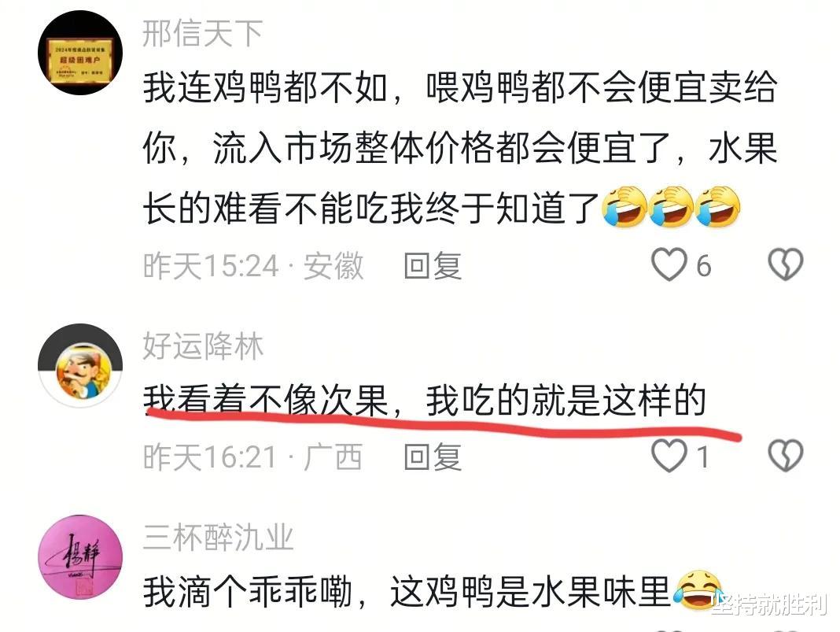Like the comment by 邢信天下
The image size is (840, 632).
click(669, 264)
